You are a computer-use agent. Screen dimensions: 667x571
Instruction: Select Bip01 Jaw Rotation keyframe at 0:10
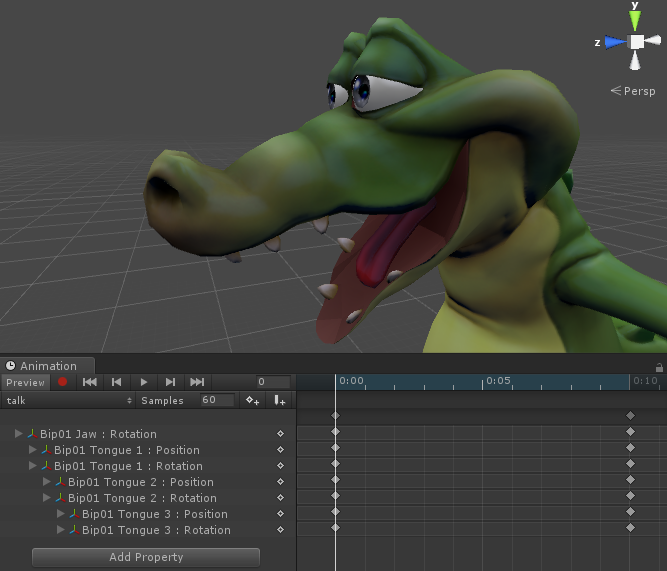click(630, 431)
